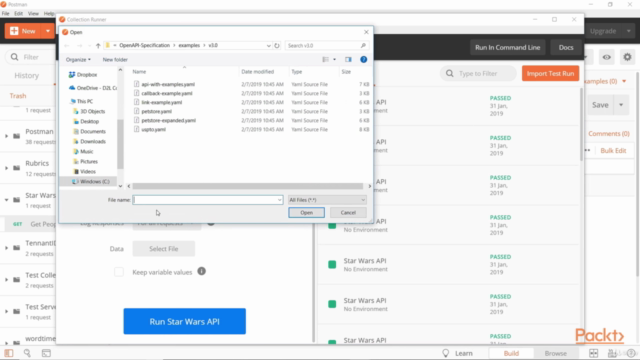Click Bulk Edit link
Screen dimensions: 640x360
[x=613, y=151]
